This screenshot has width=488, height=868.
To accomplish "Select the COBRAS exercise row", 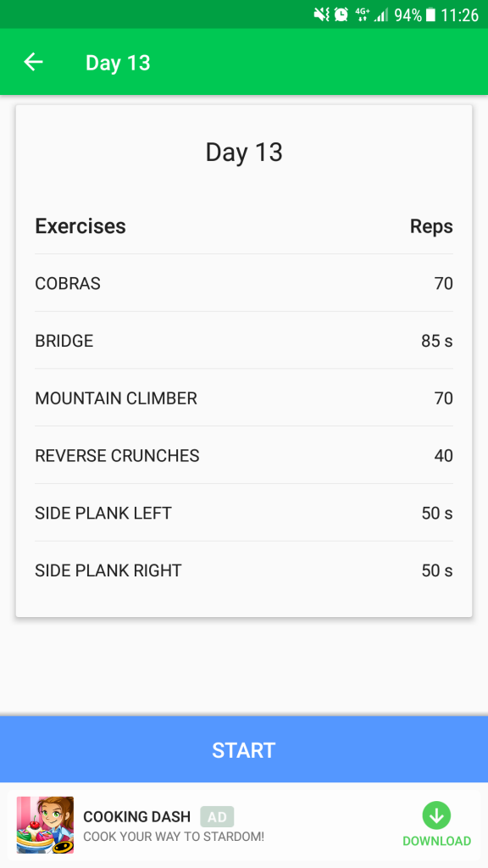I will pyautogui.click(x=244, y=283).
